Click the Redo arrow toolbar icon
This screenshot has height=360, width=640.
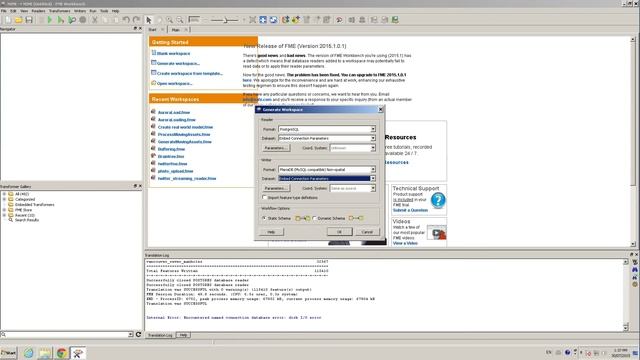(136, 20)
